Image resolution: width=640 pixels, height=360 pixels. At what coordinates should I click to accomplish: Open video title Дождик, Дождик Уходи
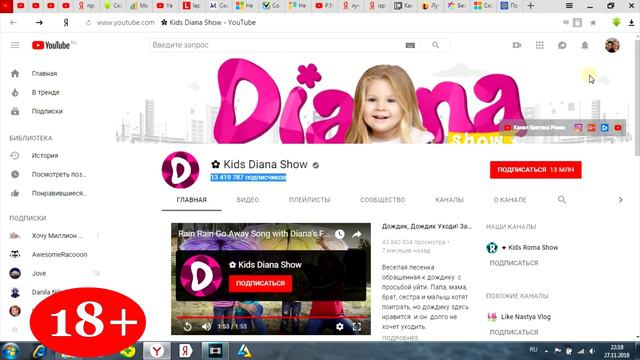[x=427, y=226]
